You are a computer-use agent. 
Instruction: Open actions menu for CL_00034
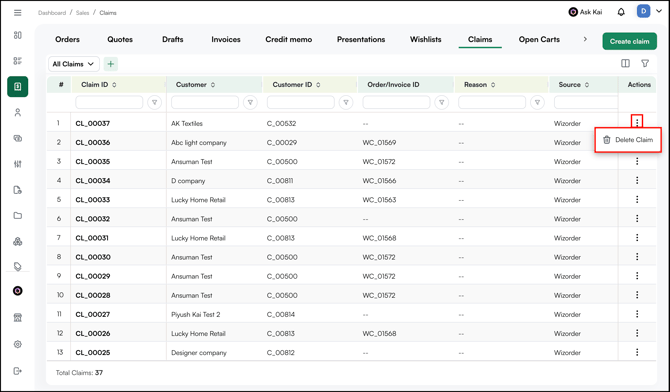click(x=637, y=180)
